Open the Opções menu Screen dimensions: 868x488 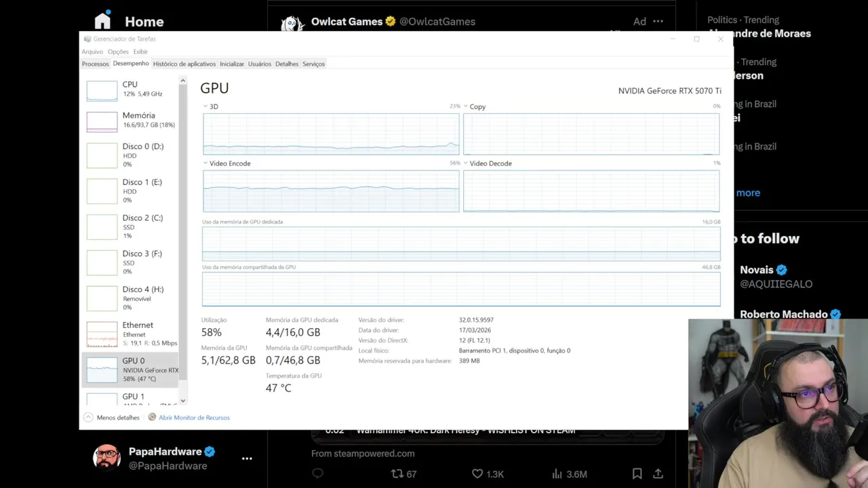(118, 52)
